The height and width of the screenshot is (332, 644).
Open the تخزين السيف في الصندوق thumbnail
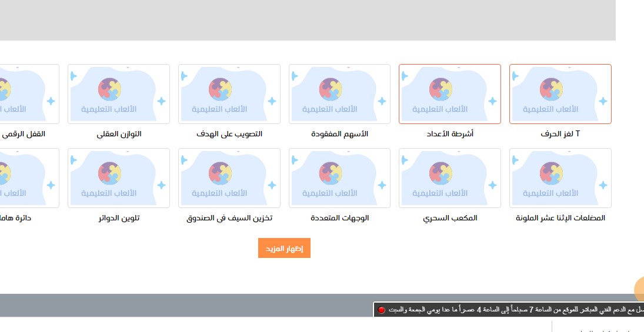(x=229, y=178)
